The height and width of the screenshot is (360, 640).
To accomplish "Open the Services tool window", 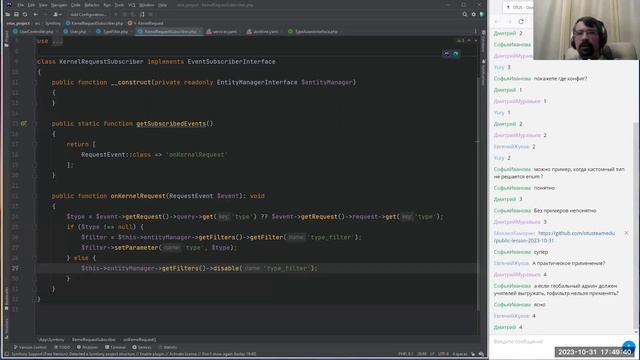I will (142, 347).
